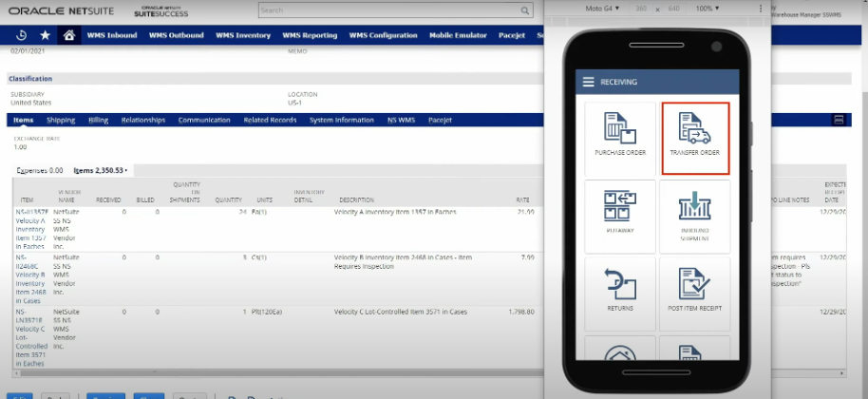Open the Mobile Emulator menu
This screenshot has height=399, width=868.
(x=458, y=35)
